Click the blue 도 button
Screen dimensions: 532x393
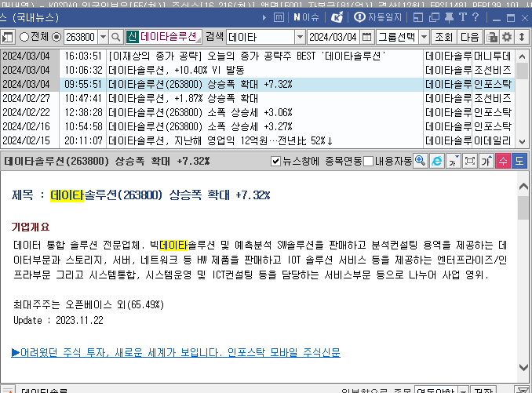click(519, 161)
